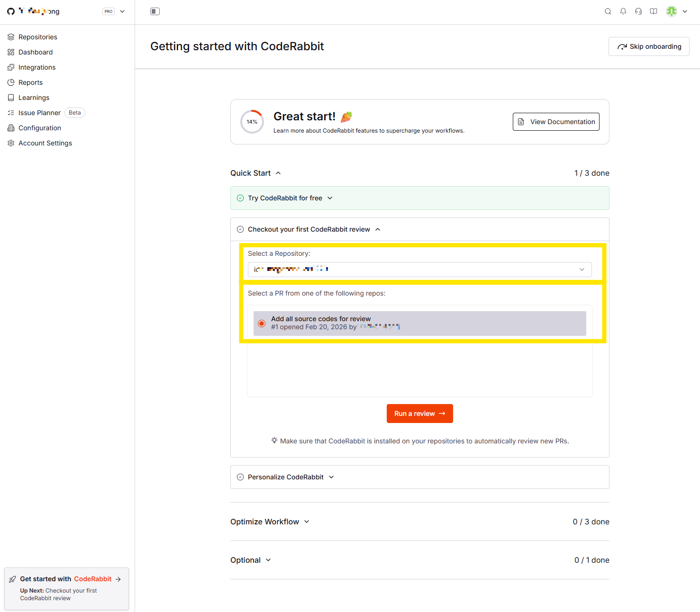
Task: Click the 14% progress ring
Action: pos(252,122)
